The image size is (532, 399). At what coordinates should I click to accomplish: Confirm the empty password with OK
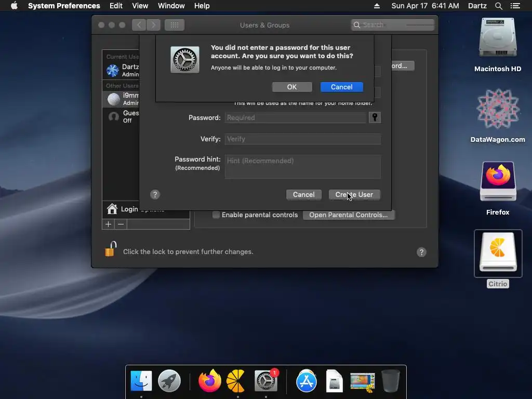(292, 87)
